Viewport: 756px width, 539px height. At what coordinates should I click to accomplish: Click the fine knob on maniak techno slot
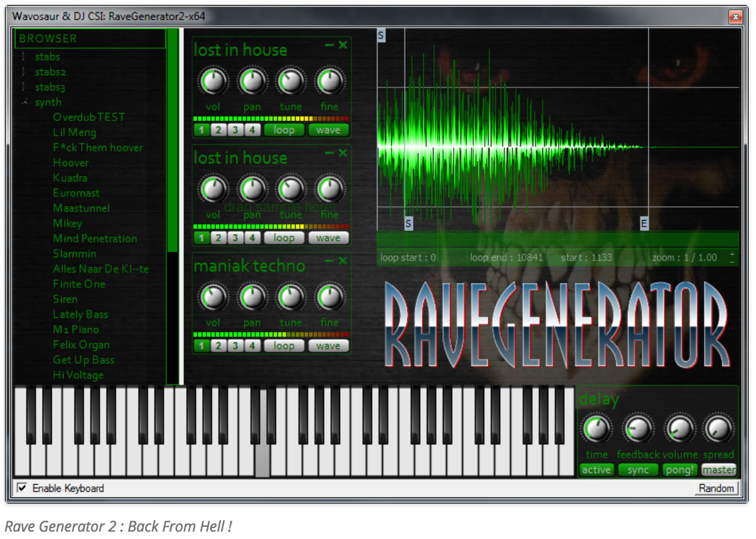pos(329,298)
